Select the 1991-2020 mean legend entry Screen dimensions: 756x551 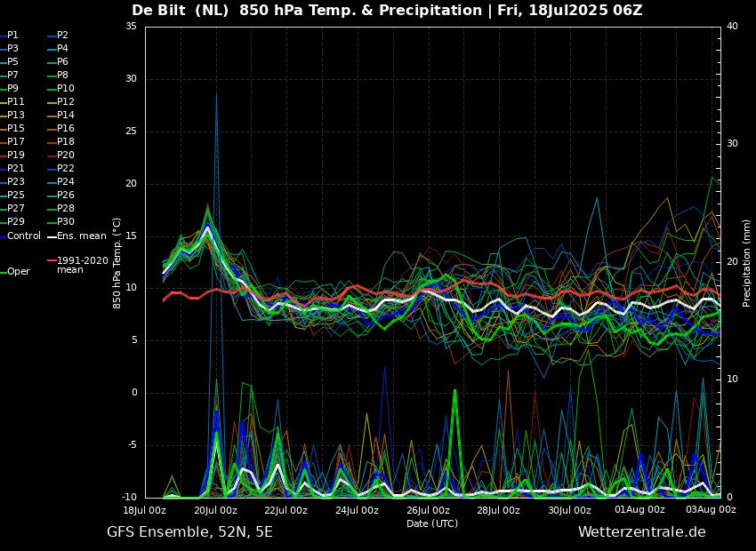pos(82,265)
